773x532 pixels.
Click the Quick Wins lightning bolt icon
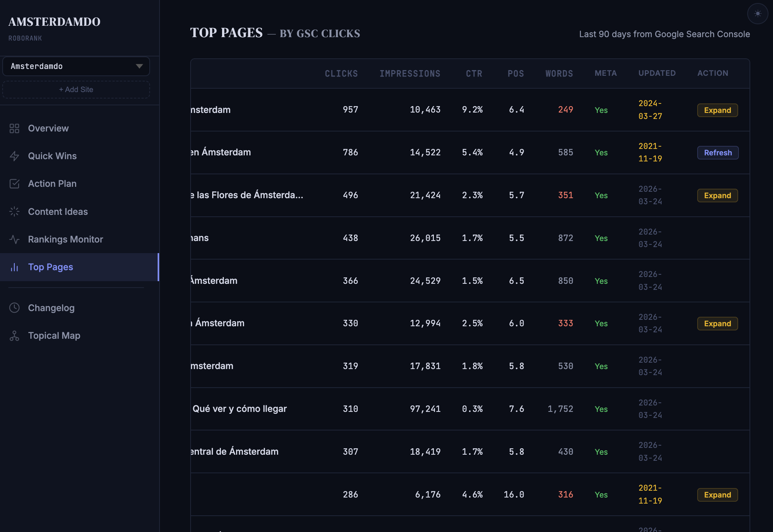(15, 156)
